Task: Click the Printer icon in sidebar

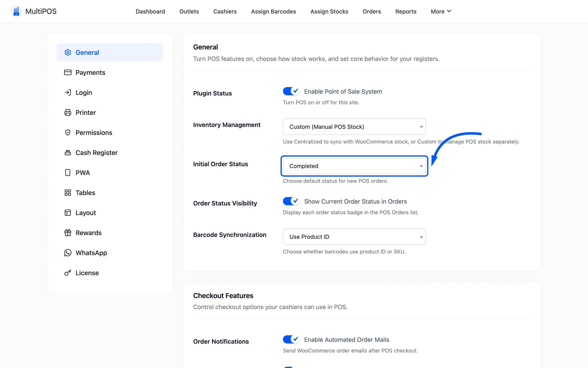Action: coord(68,112)
